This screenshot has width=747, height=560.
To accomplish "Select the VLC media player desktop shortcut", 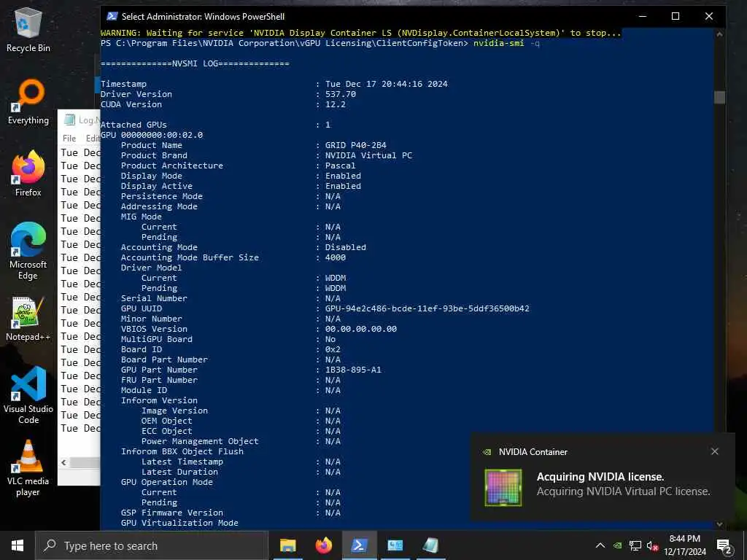I will pyautogui.click(x=28, y=468).
